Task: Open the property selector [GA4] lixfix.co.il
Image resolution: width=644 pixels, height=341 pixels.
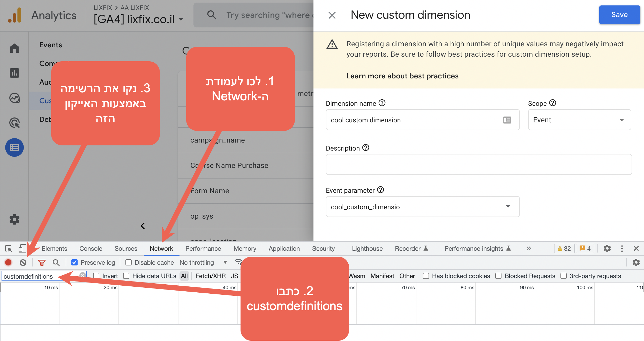Action: pyautogui.click(x=139, y=19)
